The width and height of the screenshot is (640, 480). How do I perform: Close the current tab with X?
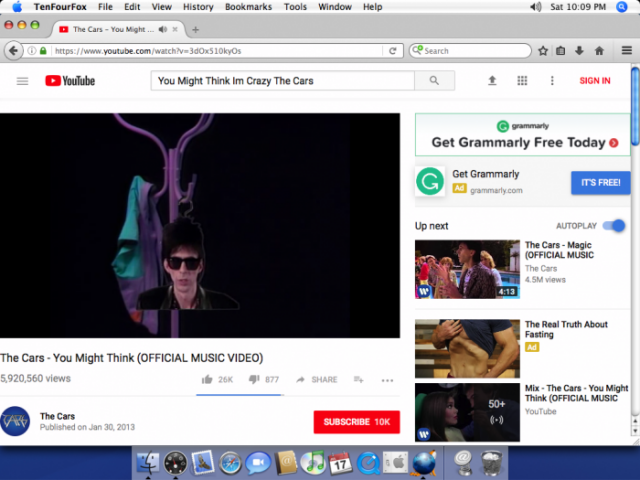pos(175,29)
